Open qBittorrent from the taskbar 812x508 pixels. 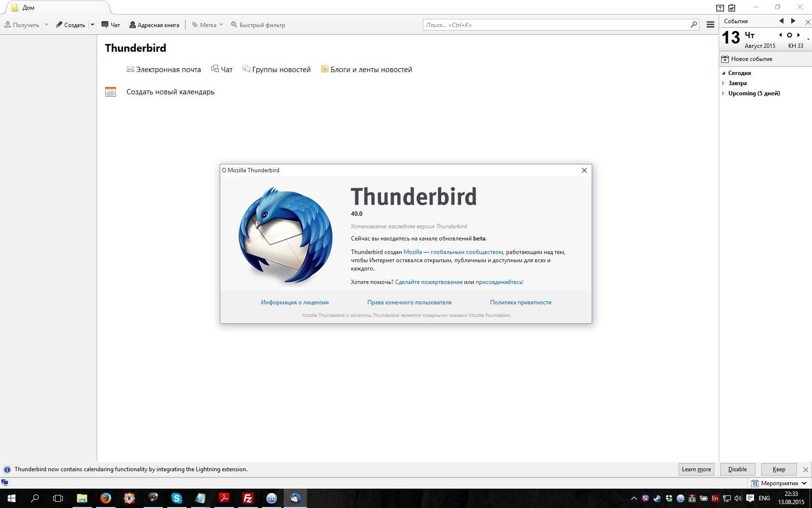pos(271,498)
